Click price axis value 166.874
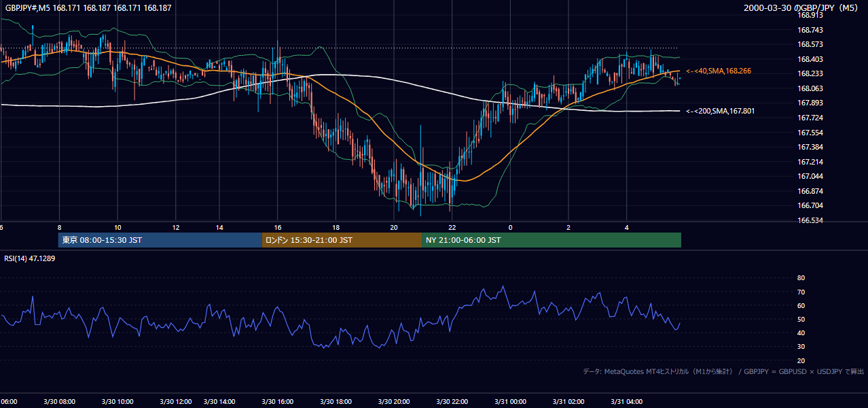The width and height of the screenshot is (868, 408). coord(810,191)
